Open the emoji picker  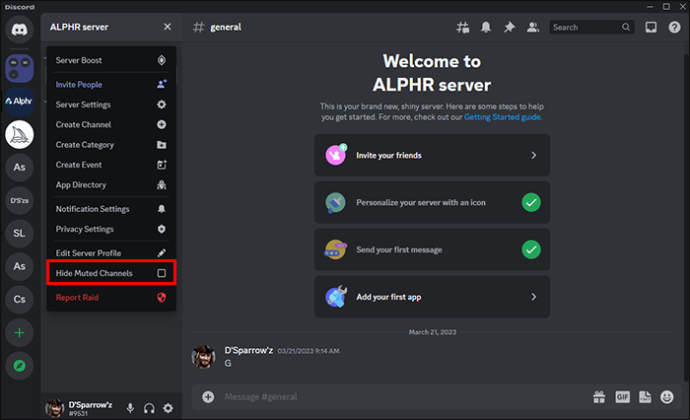click(x=667, y=397)
